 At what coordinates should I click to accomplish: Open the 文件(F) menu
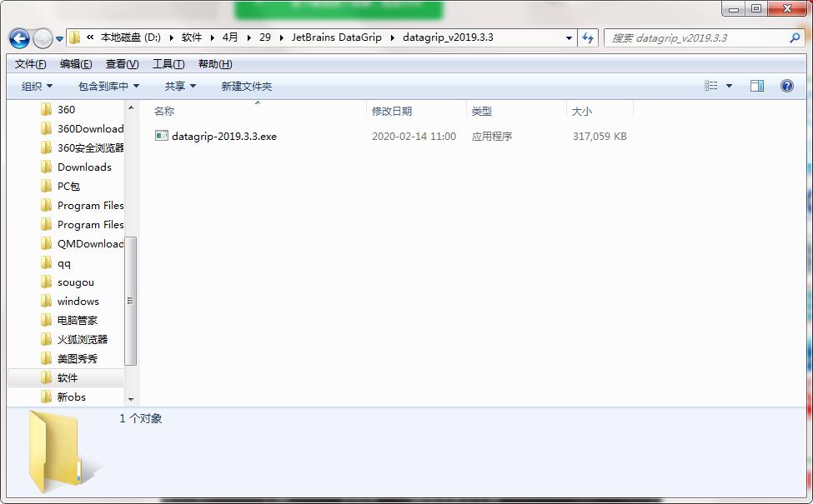[31, 63]
